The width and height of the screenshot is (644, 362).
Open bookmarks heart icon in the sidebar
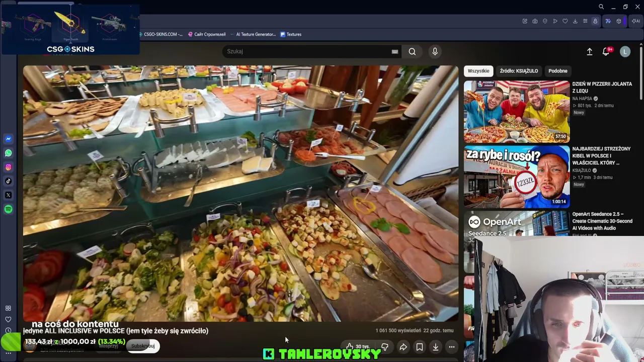pos(8,319)
